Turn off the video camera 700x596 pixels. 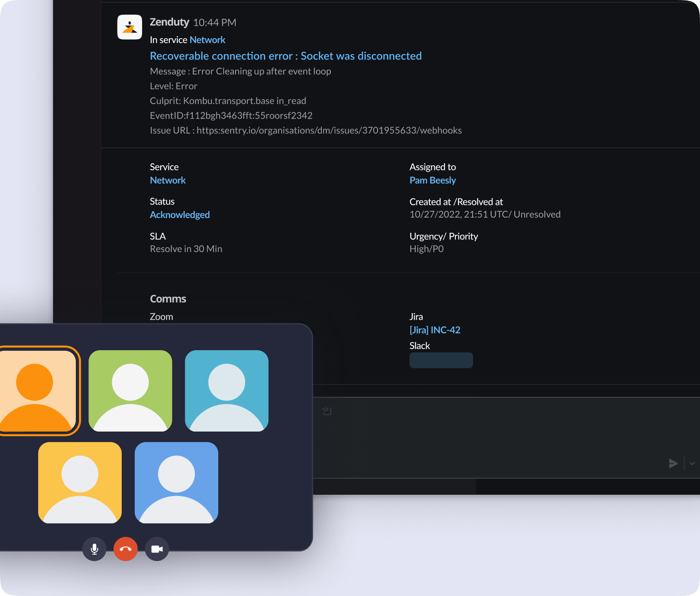pos(157,549)
